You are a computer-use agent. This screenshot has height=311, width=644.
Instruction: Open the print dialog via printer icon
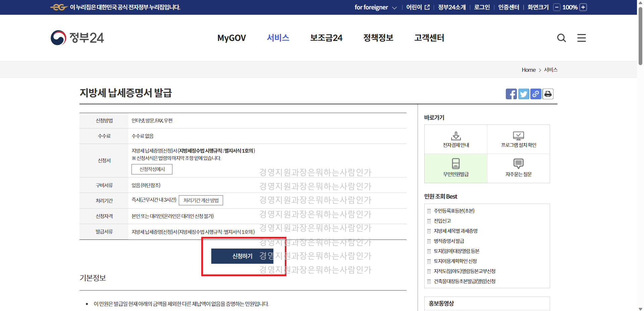coord(547,94)
